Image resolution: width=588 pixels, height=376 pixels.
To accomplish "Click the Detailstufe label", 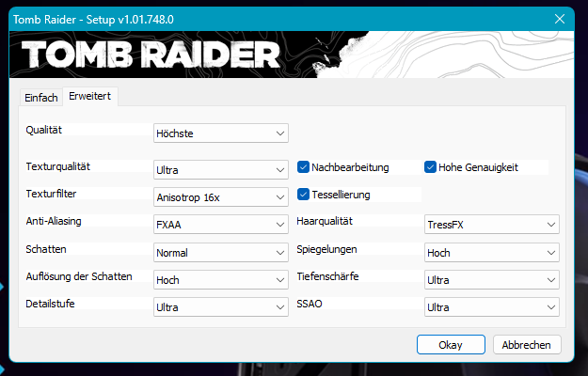I will coord(50,304).
